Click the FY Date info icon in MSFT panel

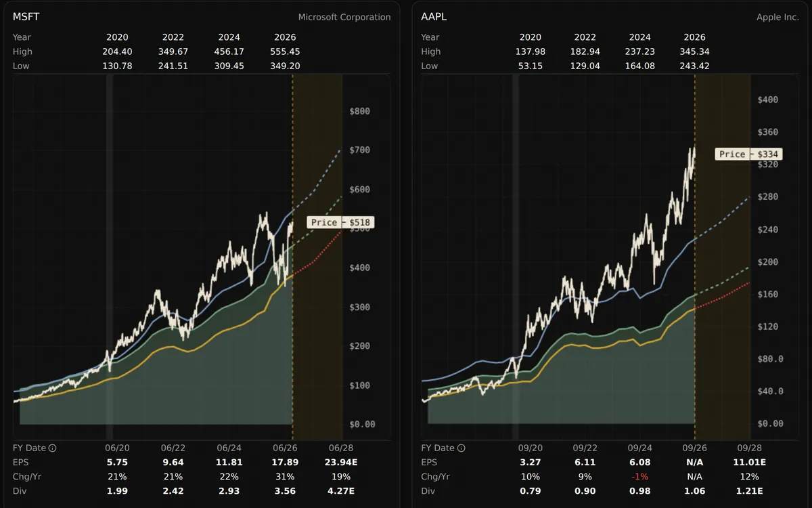[x=53, y=448]
